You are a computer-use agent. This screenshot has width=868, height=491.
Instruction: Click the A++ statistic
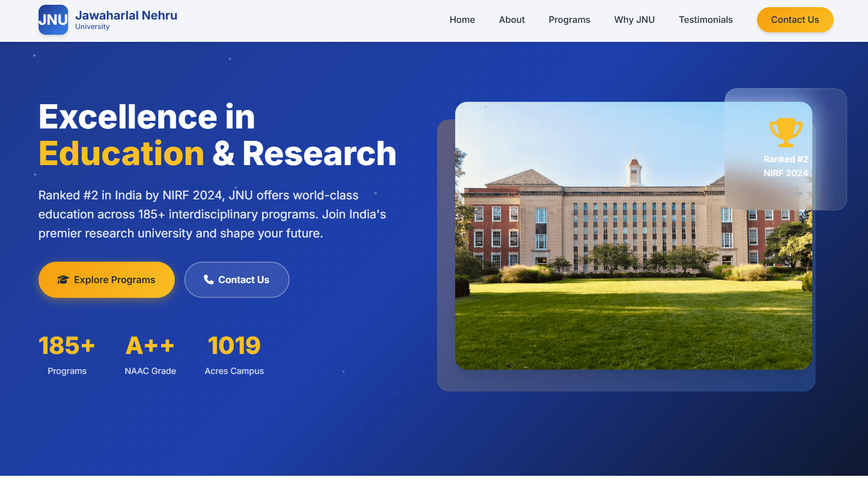150,345
